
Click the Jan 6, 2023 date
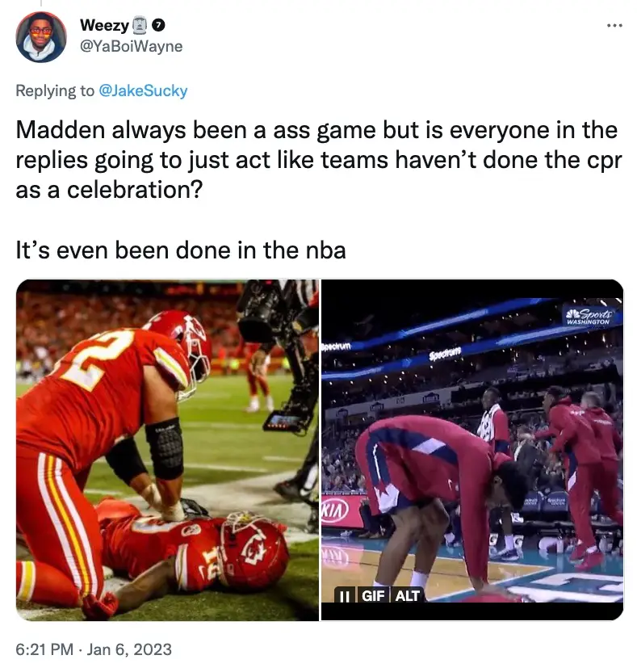(x=129, y=649)
